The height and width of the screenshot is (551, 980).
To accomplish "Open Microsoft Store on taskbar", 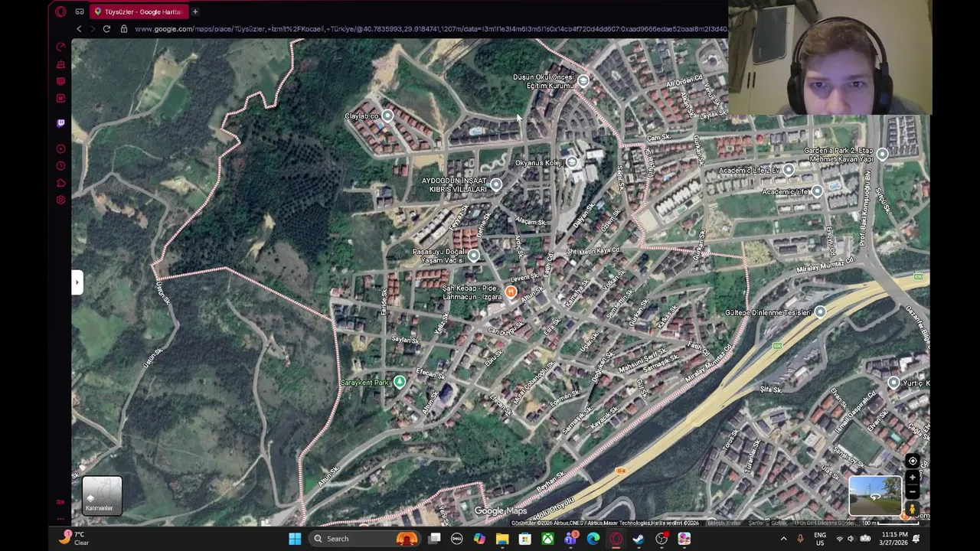I will [525, 539].
